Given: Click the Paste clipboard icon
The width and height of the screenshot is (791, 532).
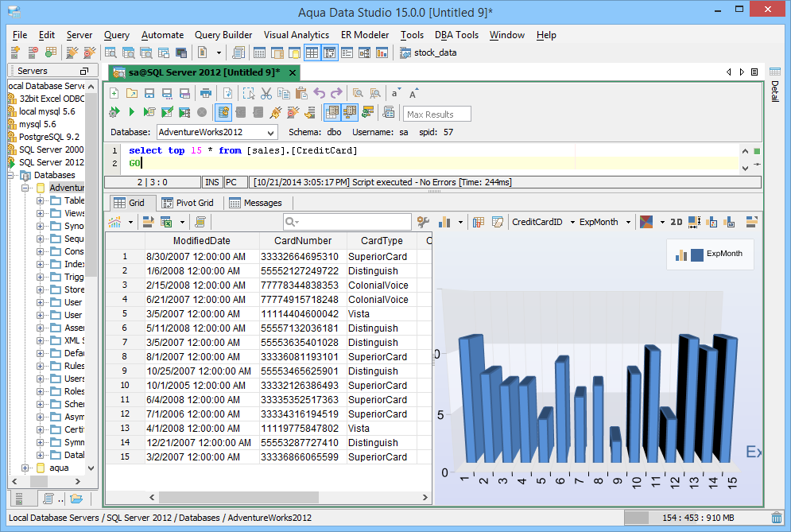Looking at the screenshot, I should tap(301, 93).
